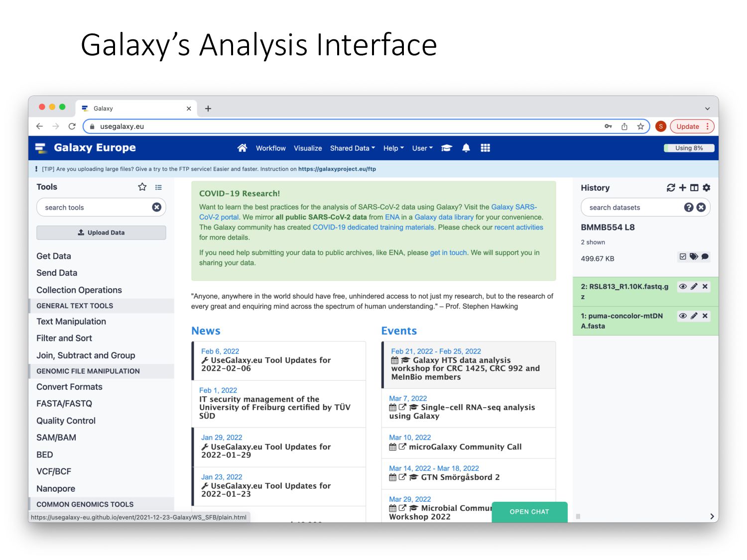
Task: Click the BMMB554 L8 history name
Action: 608,227
